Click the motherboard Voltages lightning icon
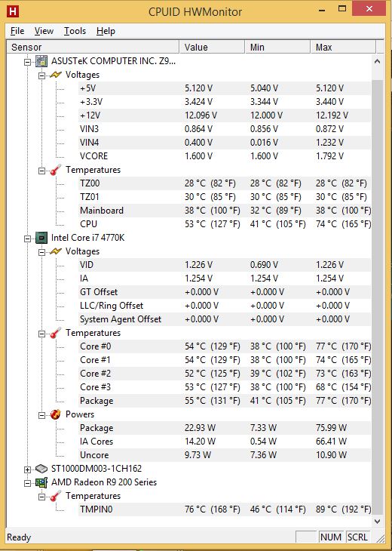 [56, 75]
